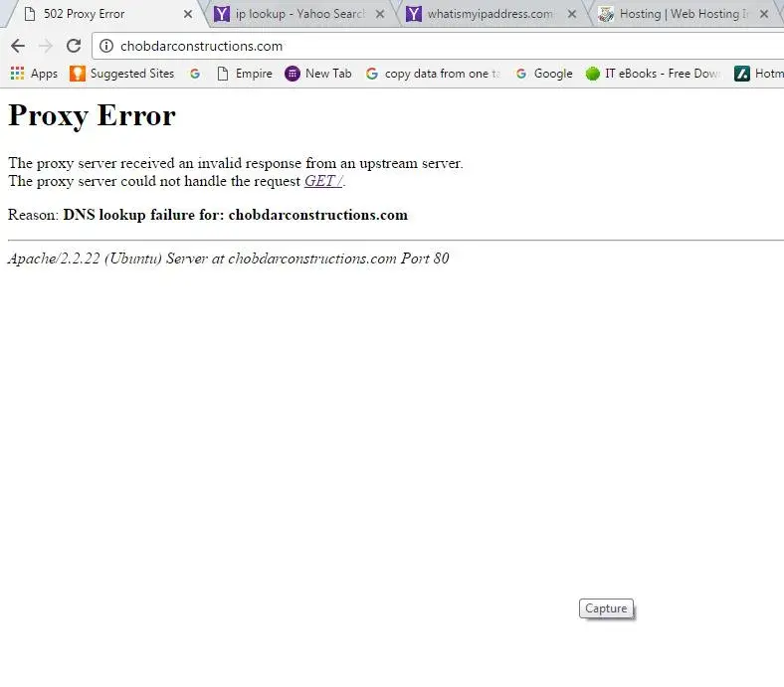Click the DNS lookup failure reason text
This screenshot has width=784, height=687.
(x=236, y=215)
